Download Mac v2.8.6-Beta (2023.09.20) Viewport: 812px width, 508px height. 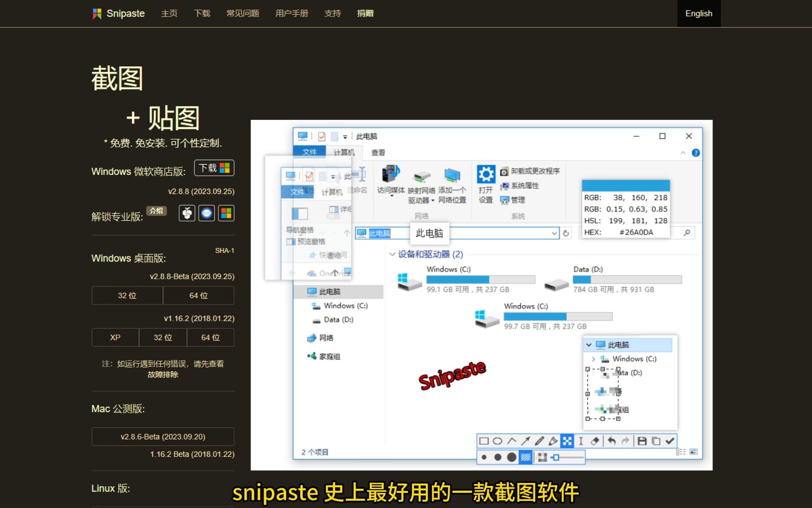coord(163,437)
